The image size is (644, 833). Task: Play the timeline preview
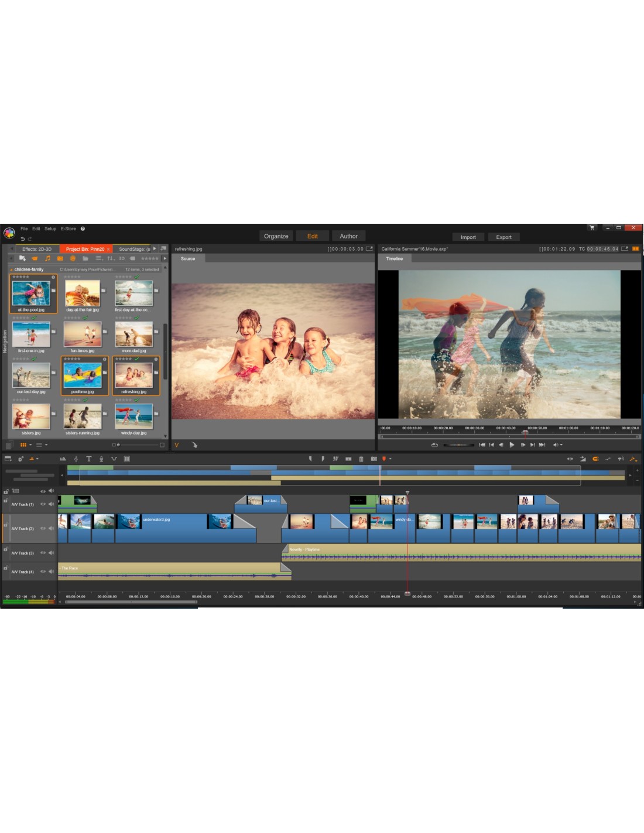(x=512, y=445)
